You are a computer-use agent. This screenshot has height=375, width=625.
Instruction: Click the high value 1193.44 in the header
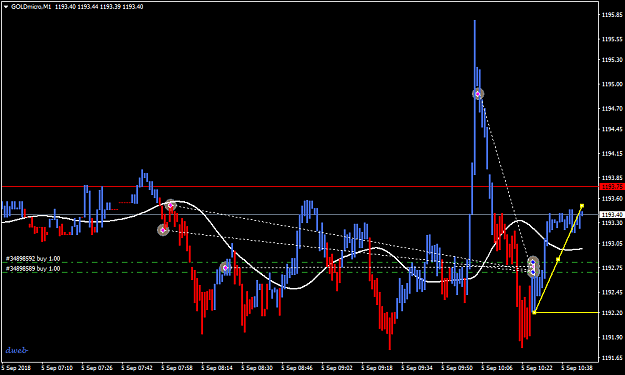pos(87,7)
